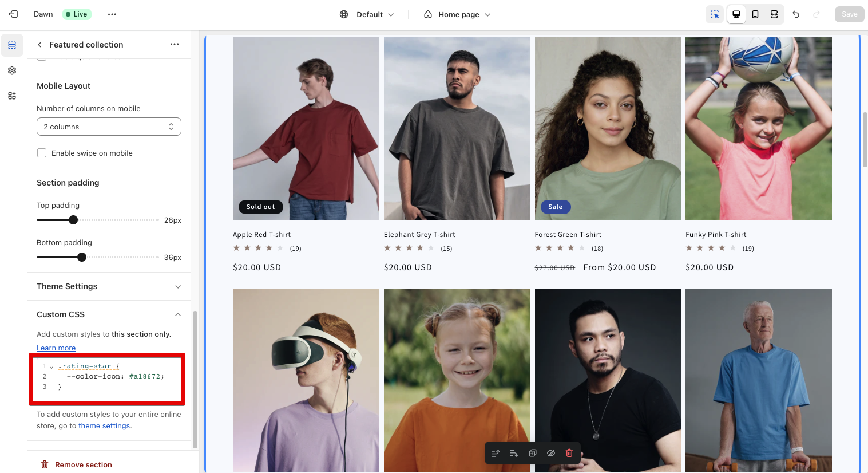Screen dimensions: 868x473
Task: Delete section using red trash icon
Action: pyautogui.click(x=569, y=453)
